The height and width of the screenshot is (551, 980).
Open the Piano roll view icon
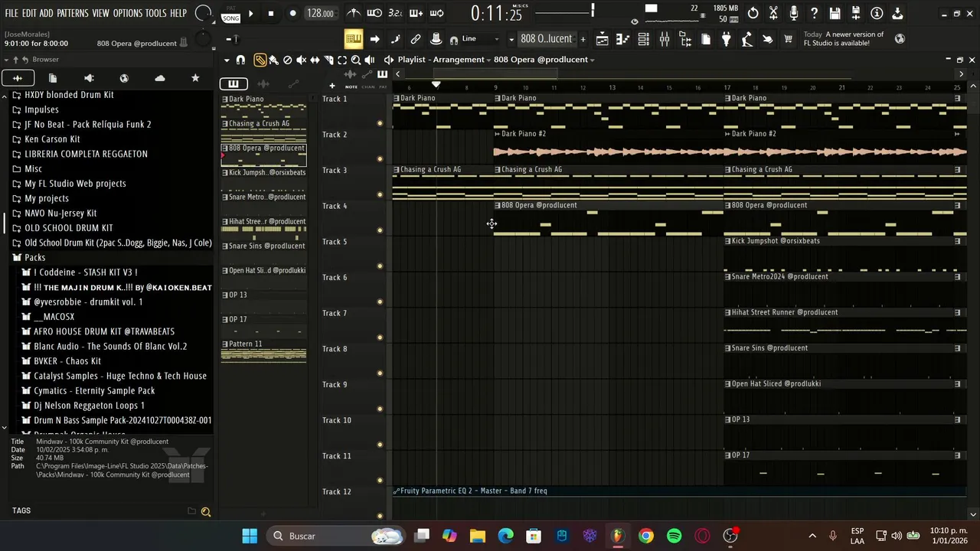tap(623, 39)
